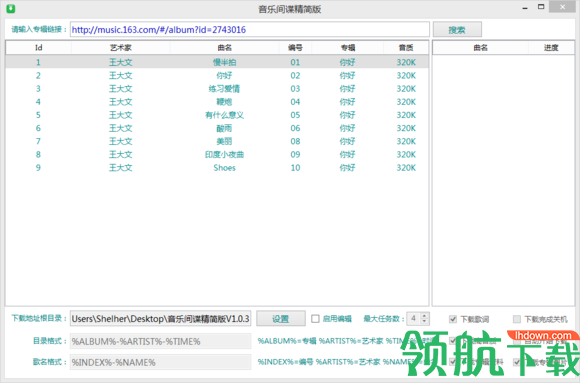
Task: Click Id cell 7 in the song list
Action: (x=38, y=141)
